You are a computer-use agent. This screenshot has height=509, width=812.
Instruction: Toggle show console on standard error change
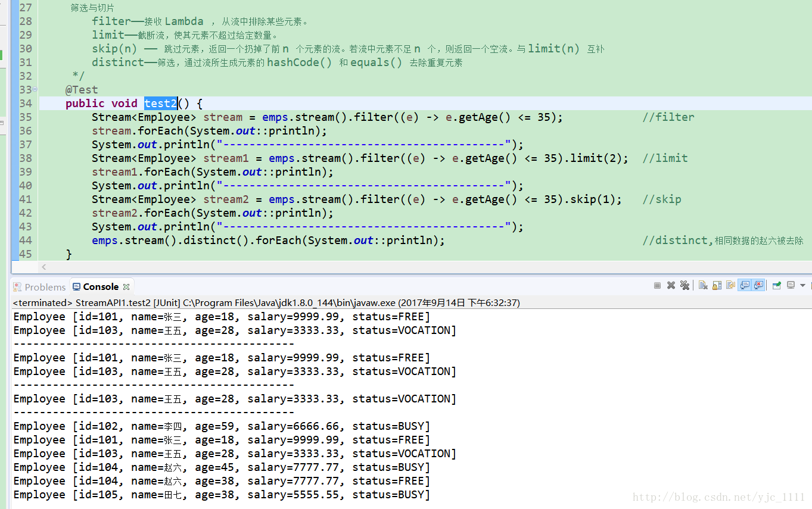click(x=758, y=285)
